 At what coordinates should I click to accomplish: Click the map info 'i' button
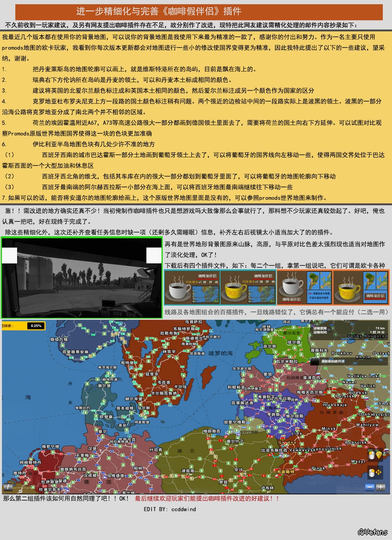[7, 487]
